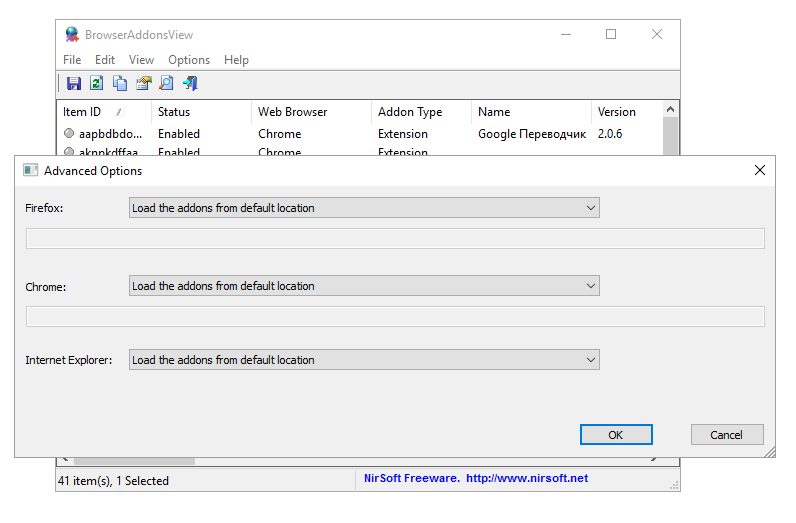This screenshot has height=523, width=796.
Task: Exit the program via door toolbar icon
Action: coord(190,83)
